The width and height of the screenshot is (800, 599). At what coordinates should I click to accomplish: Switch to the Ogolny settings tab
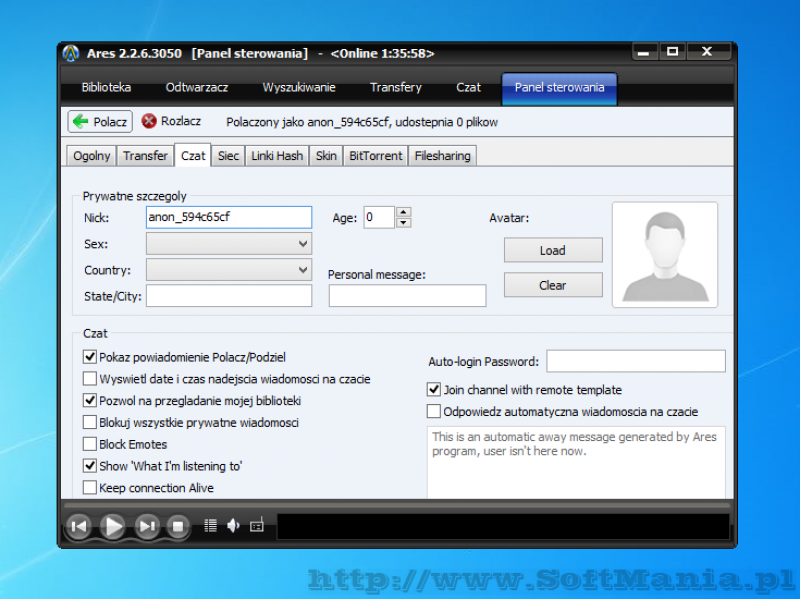[x=91, y=156]
